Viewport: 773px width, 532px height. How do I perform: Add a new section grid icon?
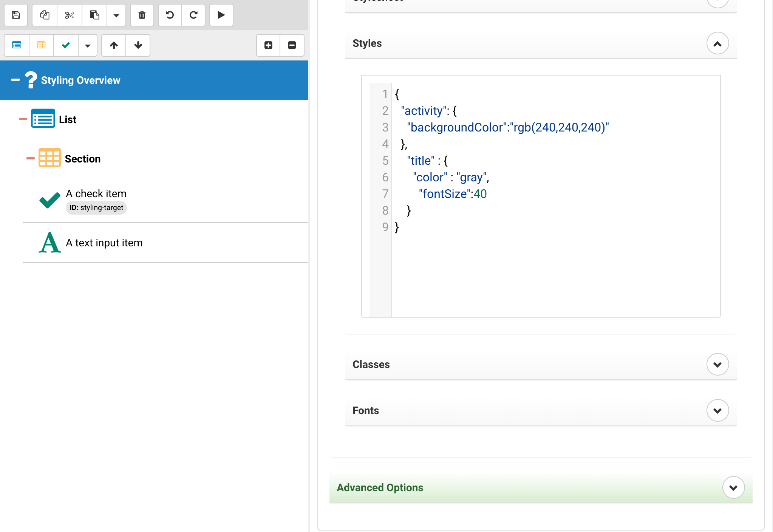click(x=41, y=45)
